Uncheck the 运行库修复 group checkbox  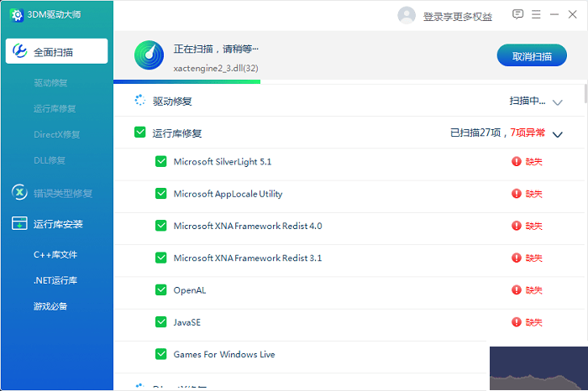click(x=139, y=133)
